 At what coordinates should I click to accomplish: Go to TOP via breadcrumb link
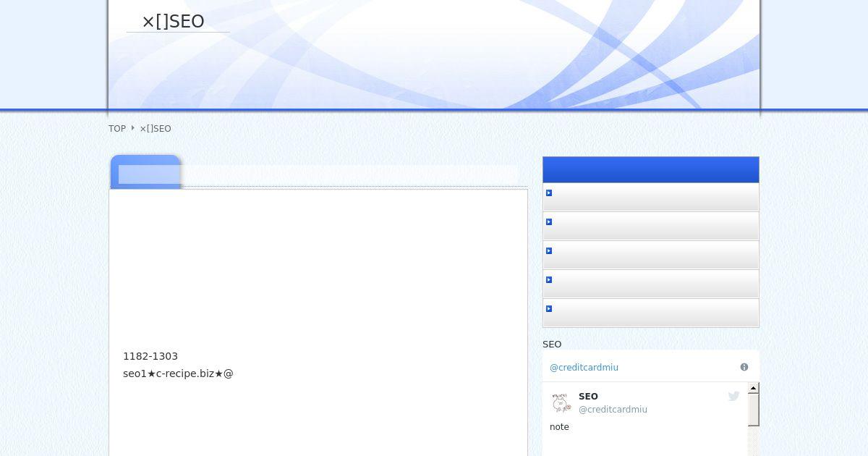(117, 129)
